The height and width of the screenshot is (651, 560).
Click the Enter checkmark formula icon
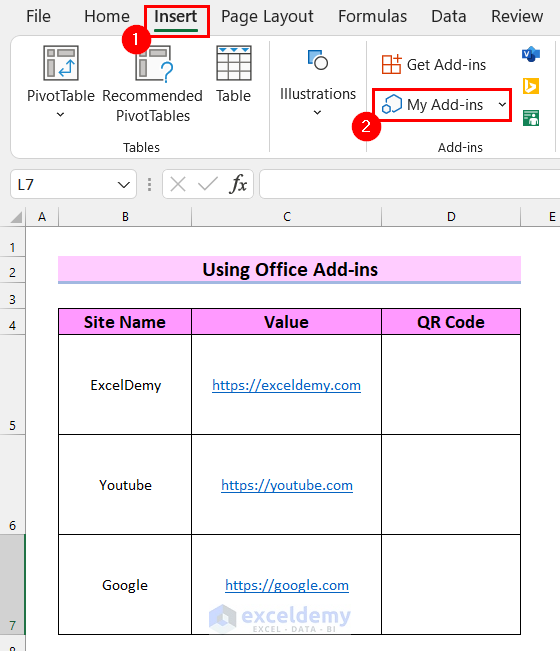point(208,184)
